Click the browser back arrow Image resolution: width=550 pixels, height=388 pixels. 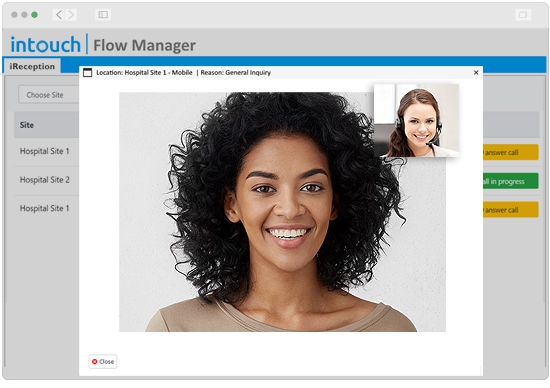coord(59,15)
